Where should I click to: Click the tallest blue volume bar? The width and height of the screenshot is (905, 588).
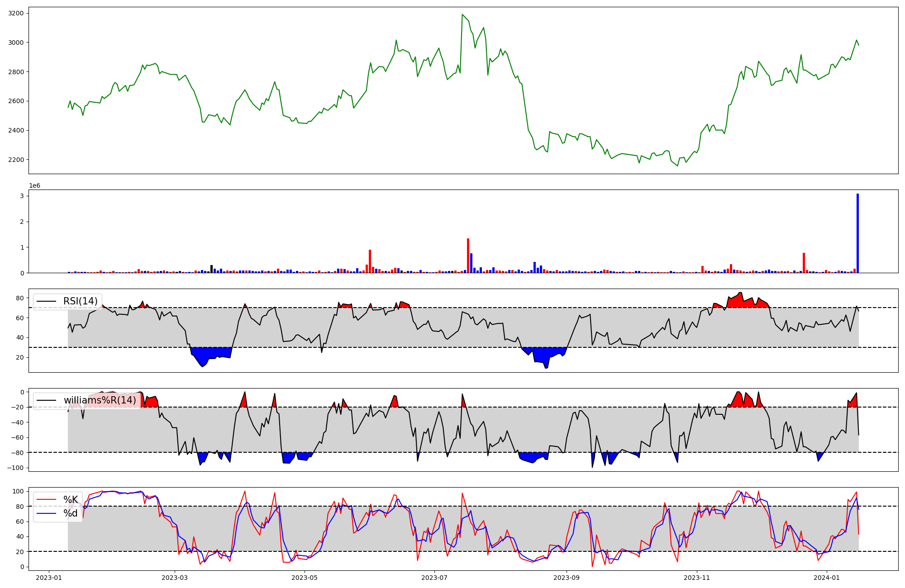[857, 233]
